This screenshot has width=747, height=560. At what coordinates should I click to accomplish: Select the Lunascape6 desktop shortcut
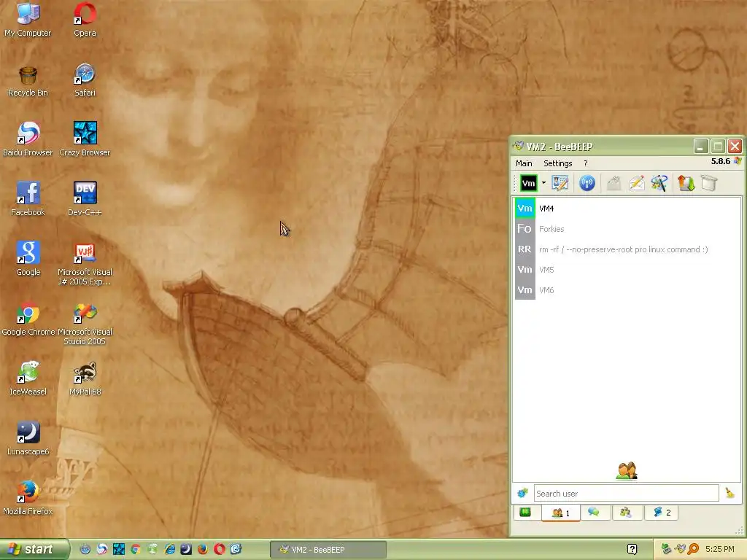28,438
